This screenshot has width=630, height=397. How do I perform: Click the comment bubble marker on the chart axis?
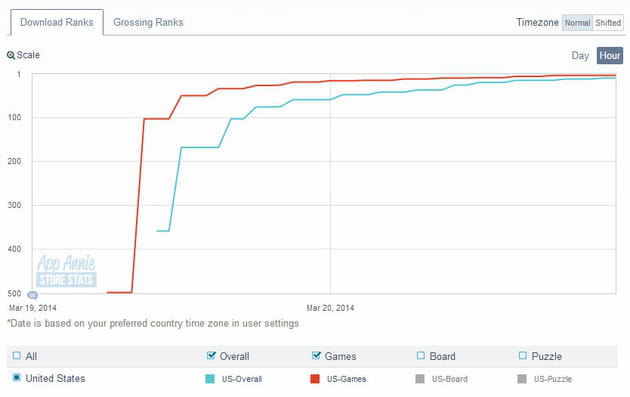[33, 295]
